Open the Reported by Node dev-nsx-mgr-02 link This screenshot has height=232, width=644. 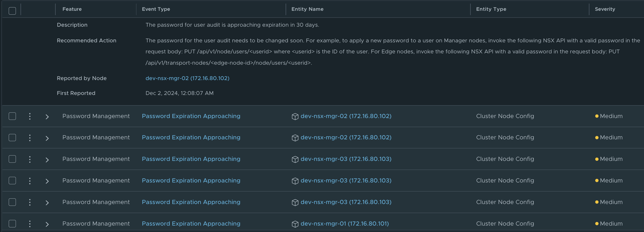click(187, 78)
